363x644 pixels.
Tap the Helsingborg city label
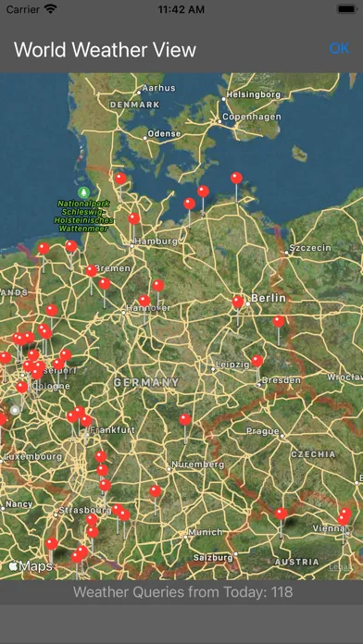tap(254, 94)
